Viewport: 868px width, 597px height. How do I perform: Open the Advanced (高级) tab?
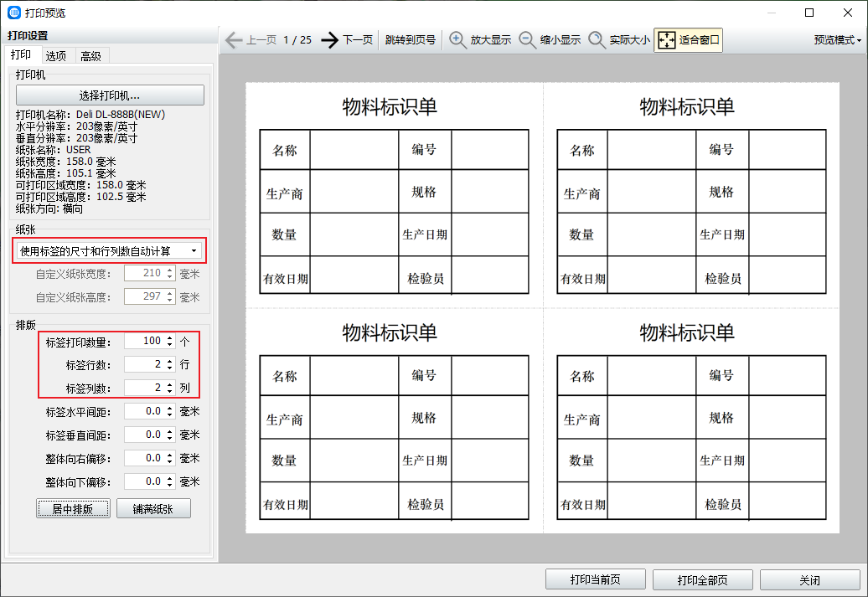(90, 55)
